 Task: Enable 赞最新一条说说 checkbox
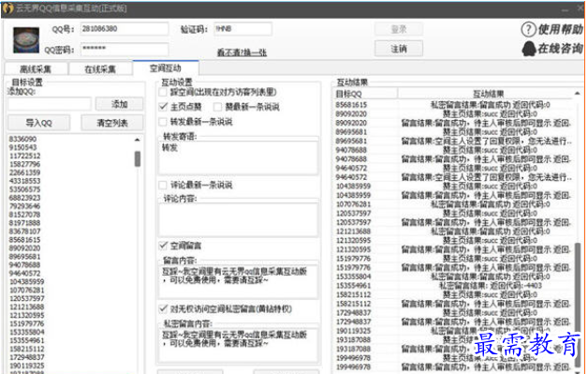[217, 107]
